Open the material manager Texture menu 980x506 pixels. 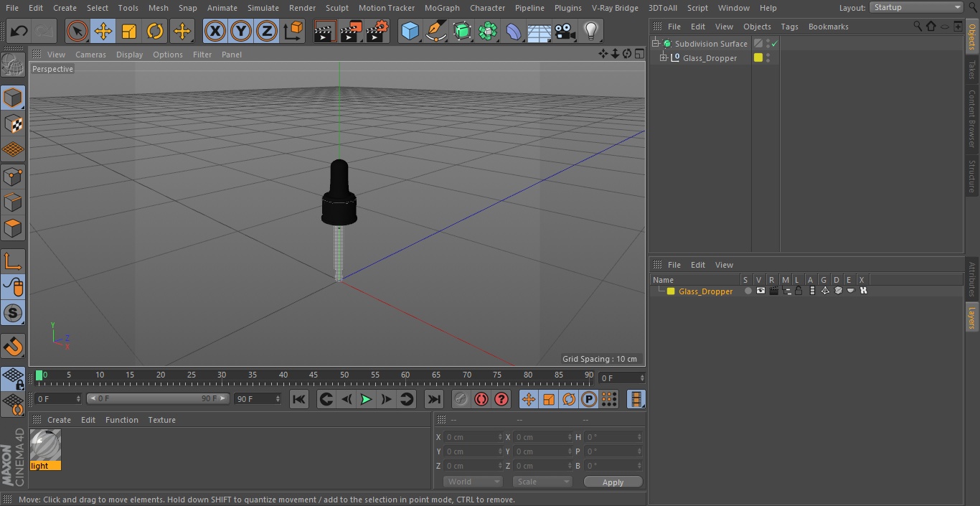tap(162, 420)
